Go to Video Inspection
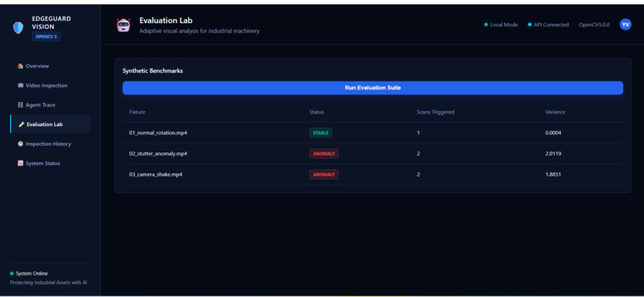Viewport: 644px width, 297px height. pyautogui.click(x=50, y=85)
